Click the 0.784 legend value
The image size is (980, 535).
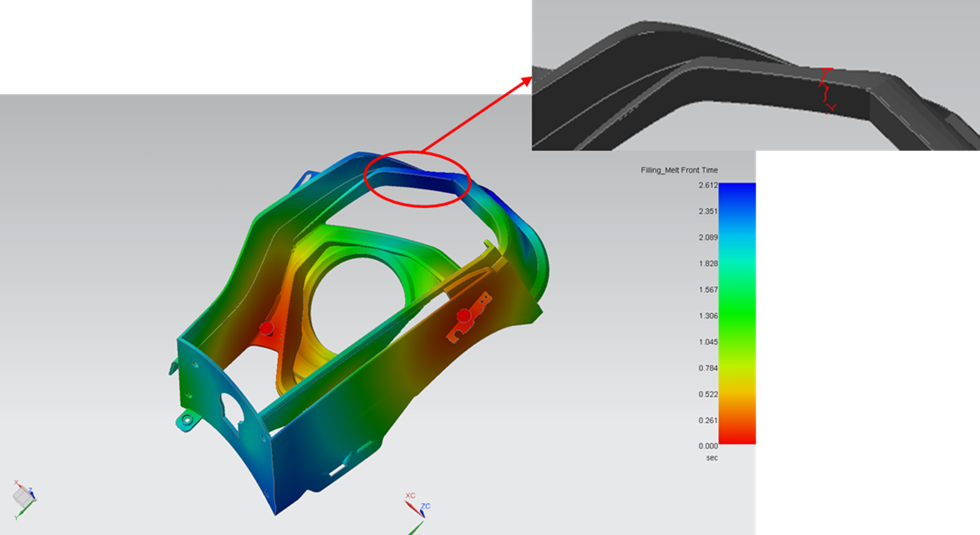point(708,368)
